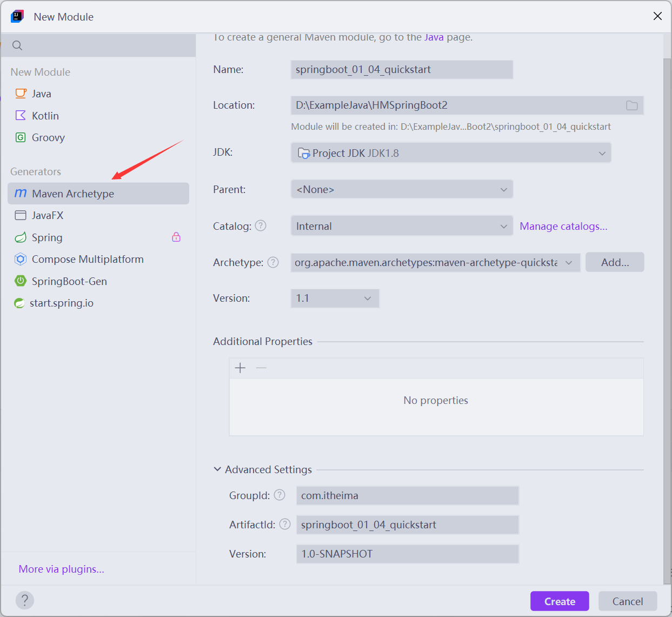Click the Create button
The height and width of the screenshot is (617, 672).
pyautogui.click(x=560, y=601)
